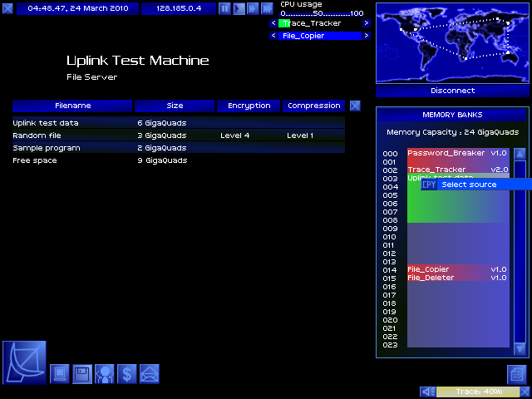532x399 pixels.
Task: Select the Random file entry
Action: (179, 135)
